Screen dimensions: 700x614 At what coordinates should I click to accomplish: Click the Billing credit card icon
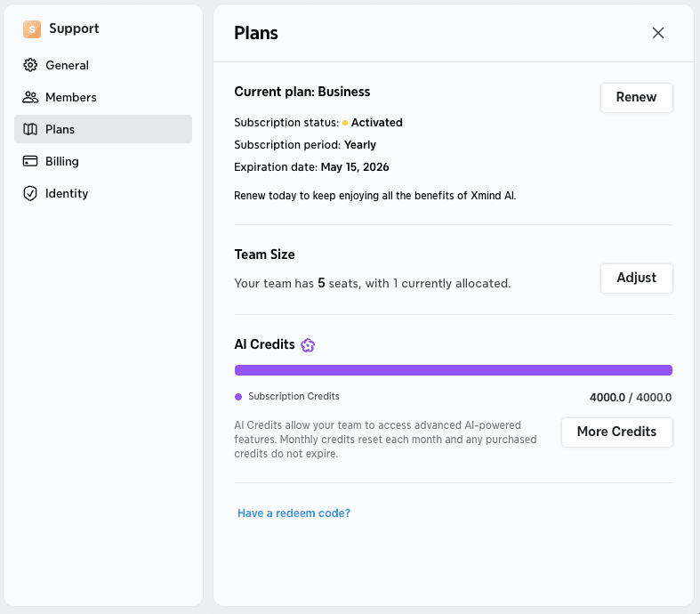click(x=30, y=161)
